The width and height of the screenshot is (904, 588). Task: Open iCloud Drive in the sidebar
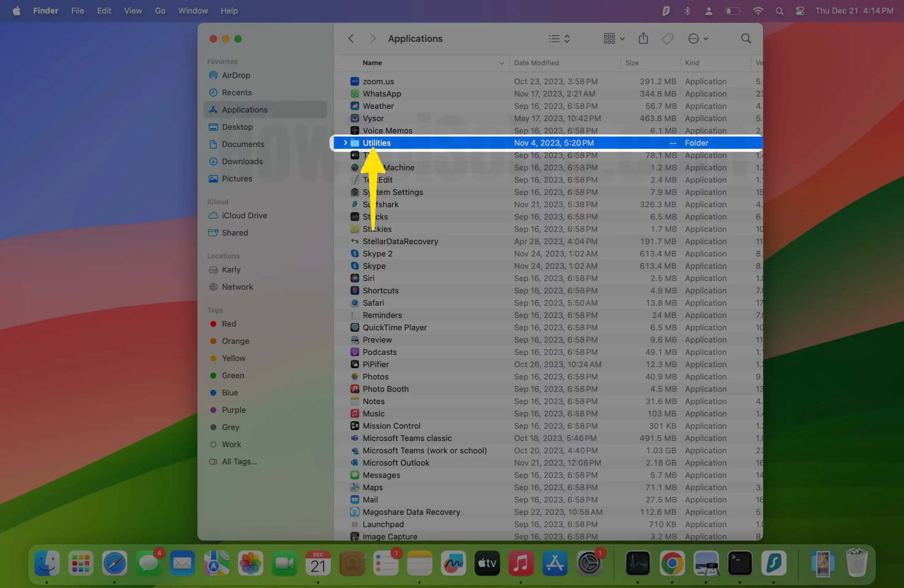coord(265,215)
